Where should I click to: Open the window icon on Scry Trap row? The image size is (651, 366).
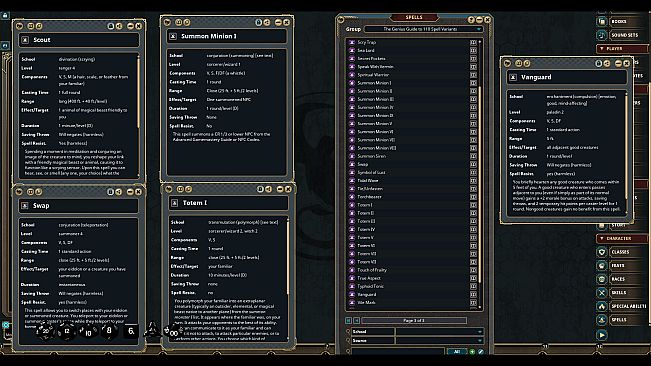(x=473, y=42)
